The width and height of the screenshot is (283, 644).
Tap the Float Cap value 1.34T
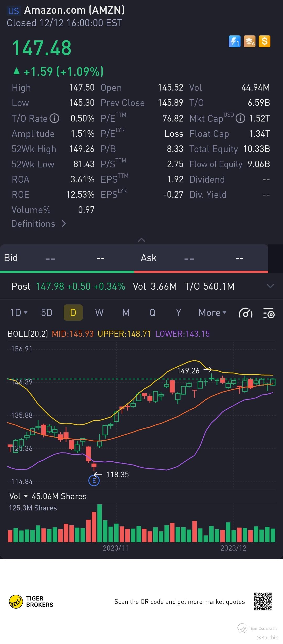259,134
